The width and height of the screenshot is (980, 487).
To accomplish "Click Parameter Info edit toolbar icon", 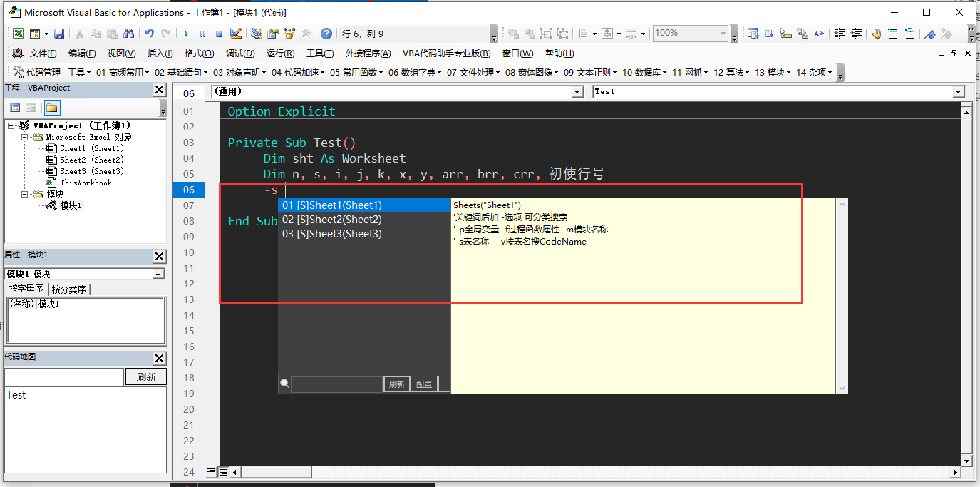I will pyautogui.click(x=803, y=34).
